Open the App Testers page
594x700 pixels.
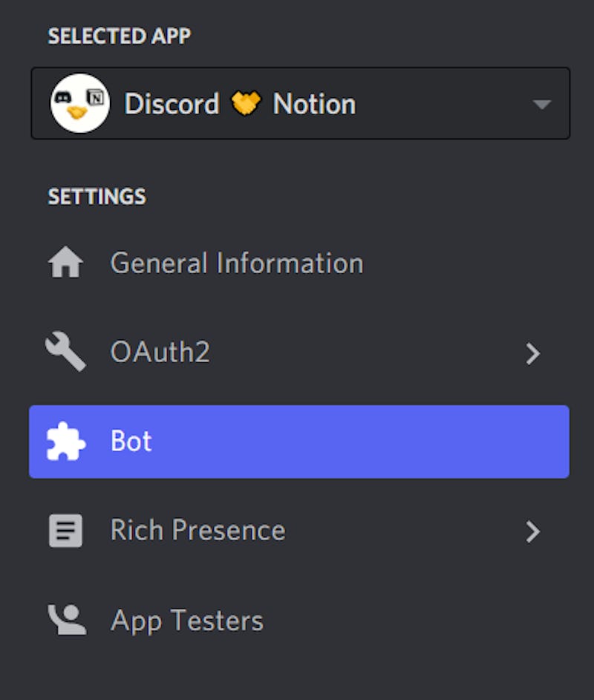(x=186, y=621)
